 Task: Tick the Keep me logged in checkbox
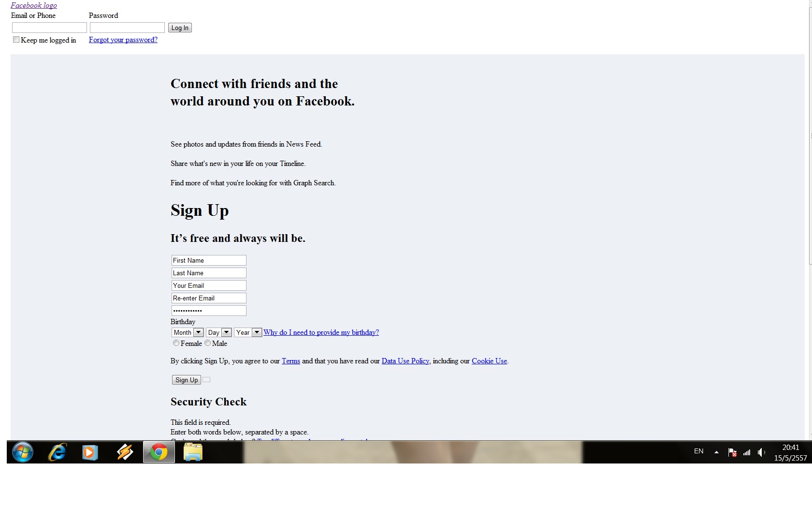click(16, 40)
